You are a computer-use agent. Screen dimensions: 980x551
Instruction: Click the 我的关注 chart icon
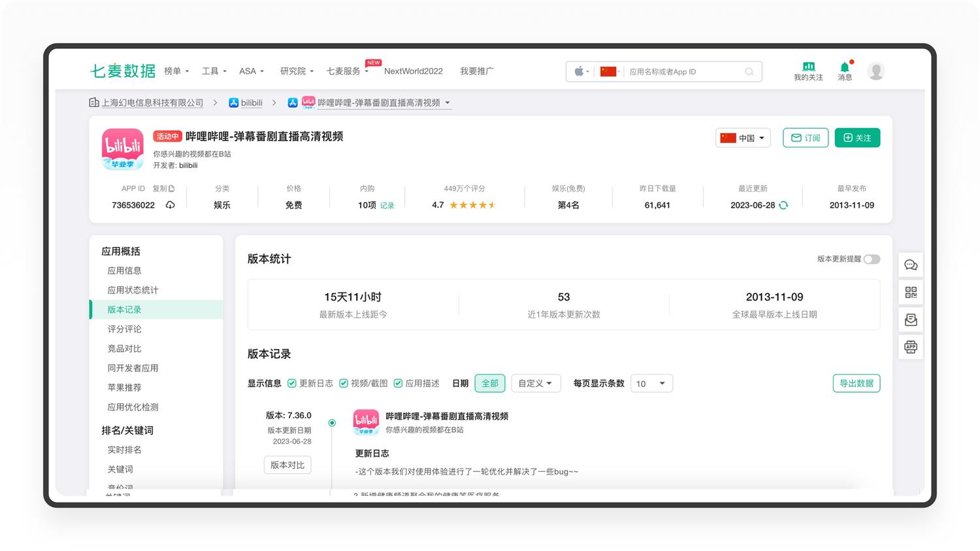808,67
